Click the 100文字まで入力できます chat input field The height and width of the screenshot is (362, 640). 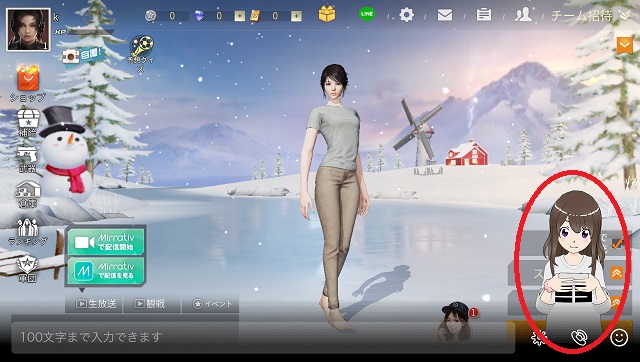pyautogui.click(x=263, y=337)
